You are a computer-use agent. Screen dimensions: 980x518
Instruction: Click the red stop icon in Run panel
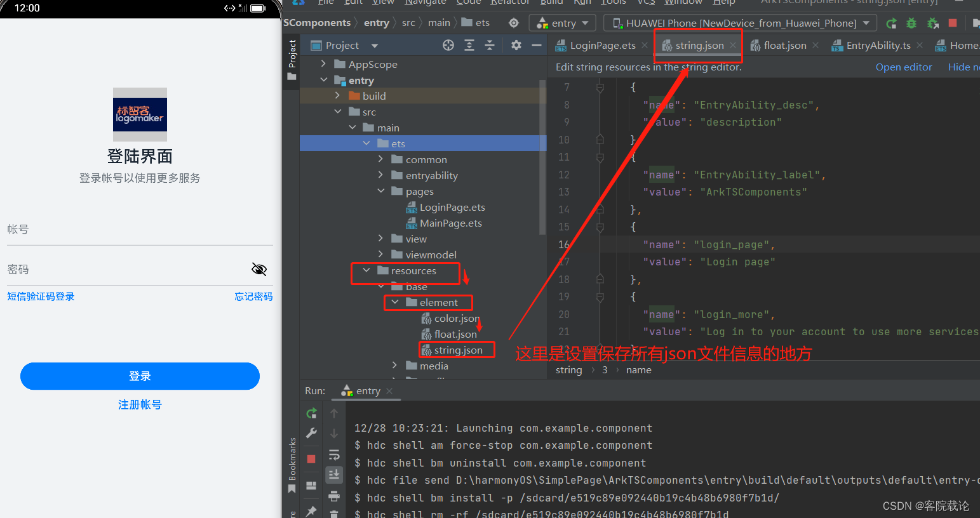311,459
